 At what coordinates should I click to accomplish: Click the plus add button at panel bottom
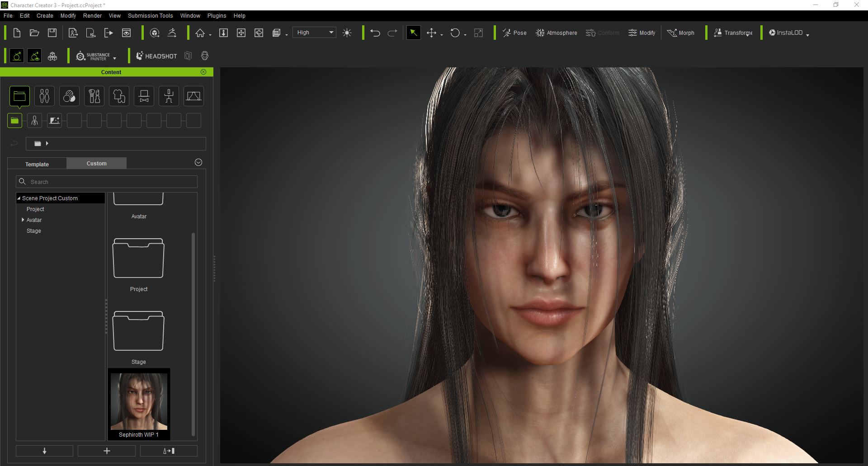click(107, 451)
